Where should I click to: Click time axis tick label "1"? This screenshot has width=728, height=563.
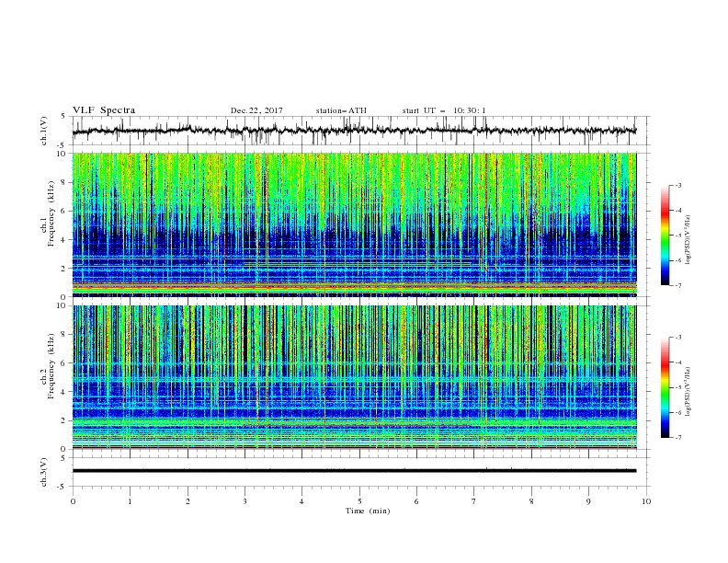coord(130,501)
